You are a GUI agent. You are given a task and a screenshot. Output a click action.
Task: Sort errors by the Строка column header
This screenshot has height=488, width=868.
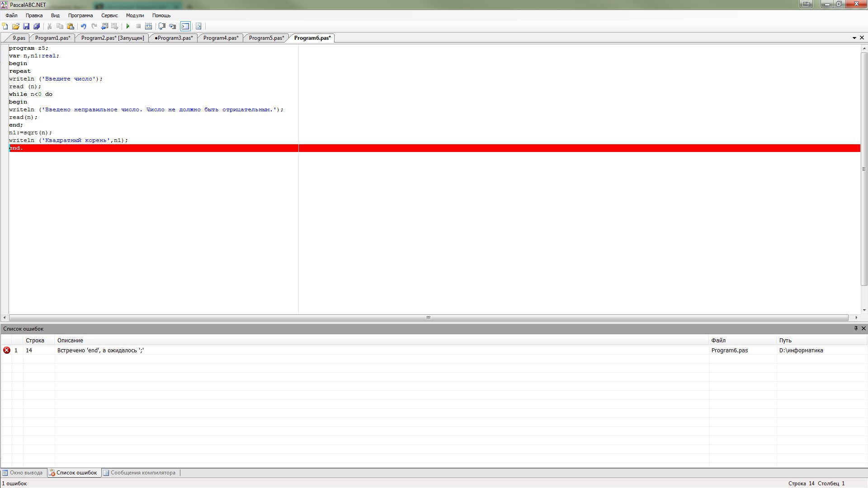(35, 341)
